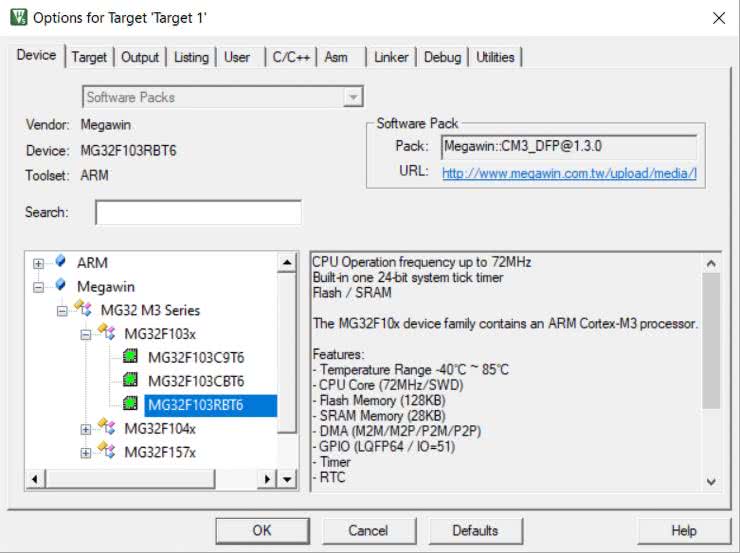The image size is (740, 553).
Task: Open the Software Packs dropdown
Action: tap(352, 97)
